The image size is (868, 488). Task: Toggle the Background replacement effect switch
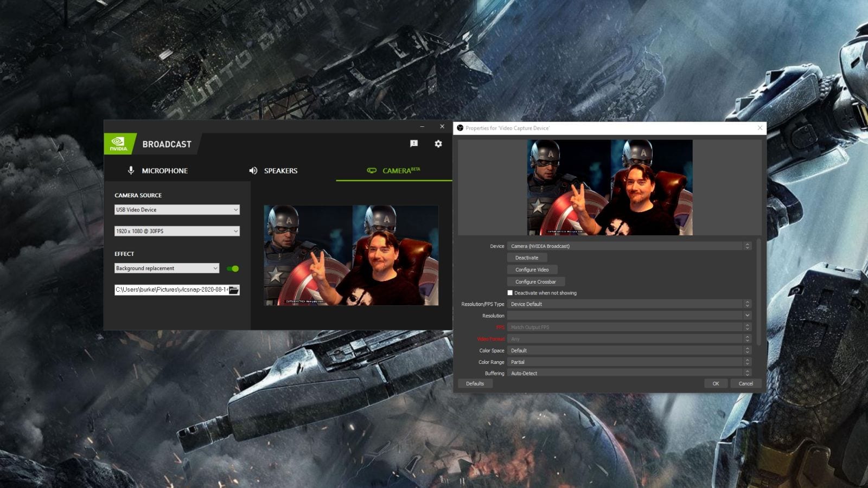coord(233,268)
